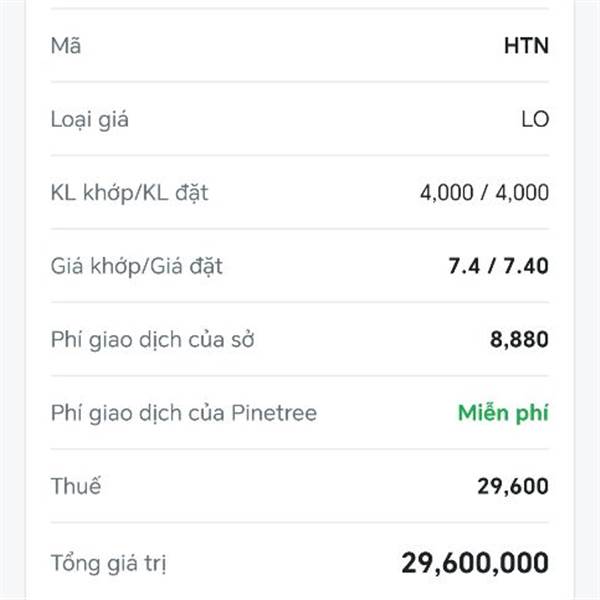Select the stock code HTN
The width and height of the screenshot is (600, 600).
click(526, 46)
